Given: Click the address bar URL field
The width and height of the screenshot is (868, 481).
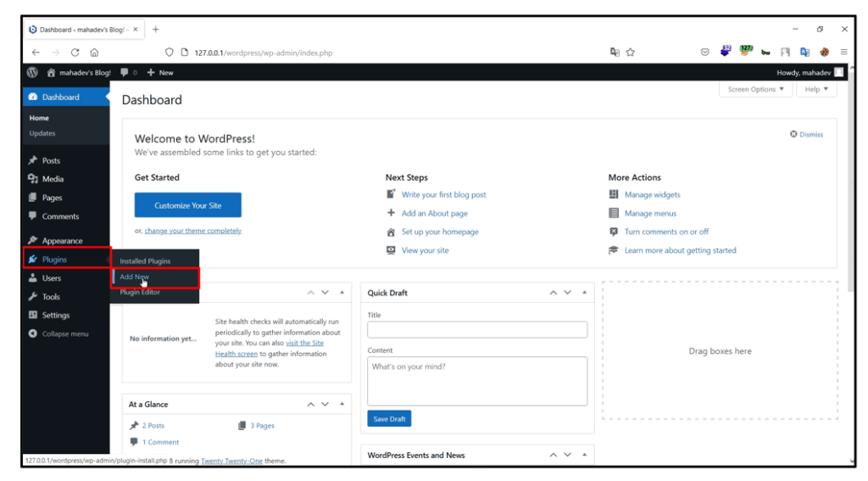Looking at the screenshot, I should pyautogui.click(x=387, y=53).
